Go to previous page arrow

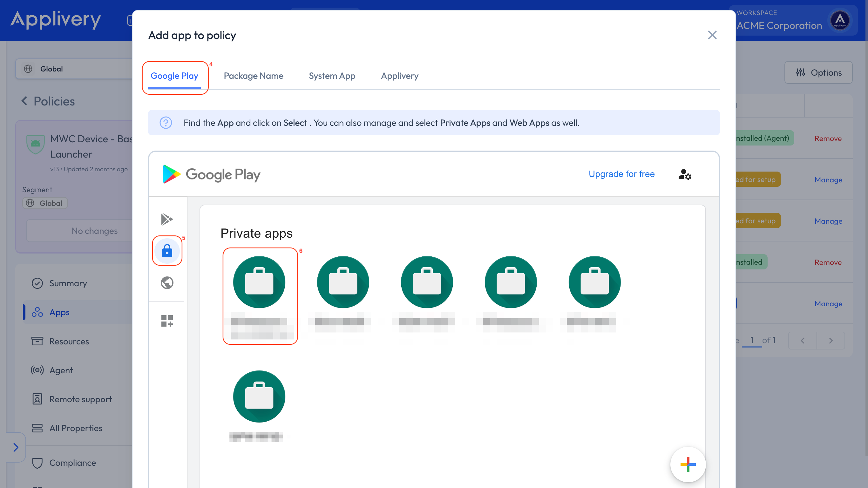point(803,340)
